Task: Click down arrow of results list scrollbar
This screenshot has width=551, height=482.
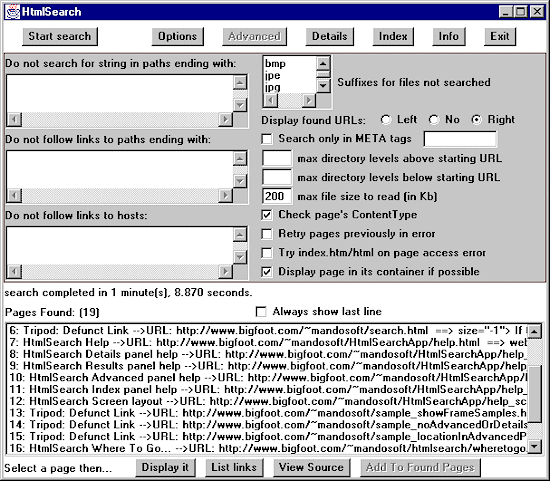Action: point(534,446)
